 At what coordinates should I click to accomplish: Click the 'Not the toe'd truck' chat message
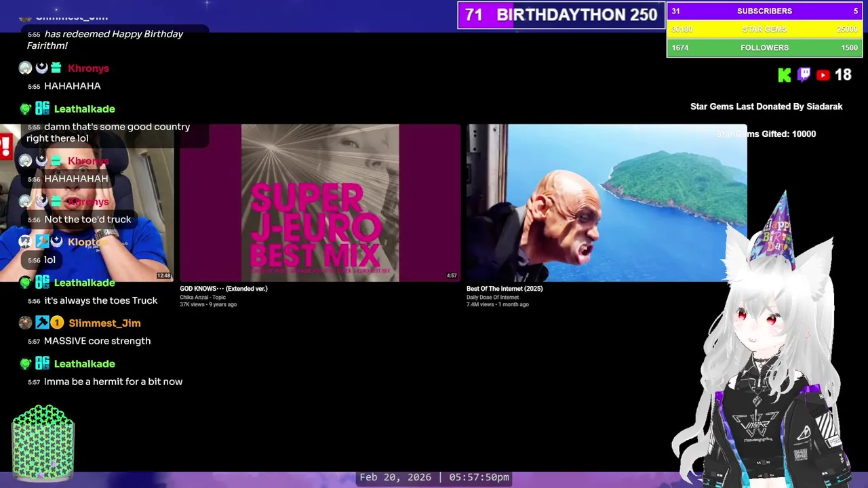click(x=87, y=219)
